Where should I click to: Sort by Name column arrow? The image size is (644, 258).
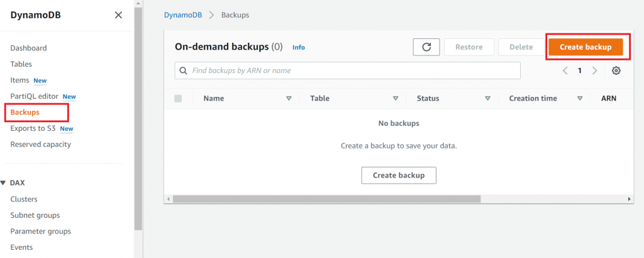pos(289,98)
